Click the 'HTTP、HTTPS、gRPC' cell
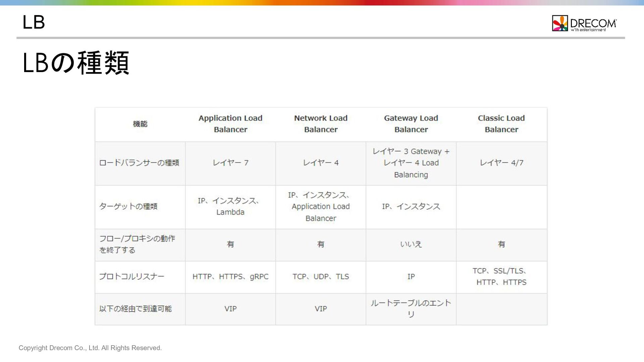 (230, 277)
